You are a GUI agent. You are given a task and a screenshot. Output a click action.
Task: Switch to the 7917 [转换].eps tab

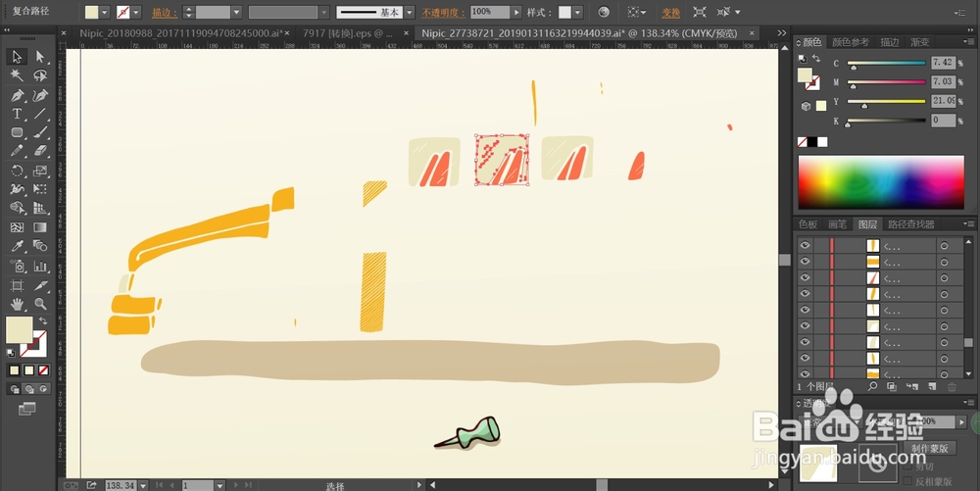pyautogui.click(x=348, y=33)
